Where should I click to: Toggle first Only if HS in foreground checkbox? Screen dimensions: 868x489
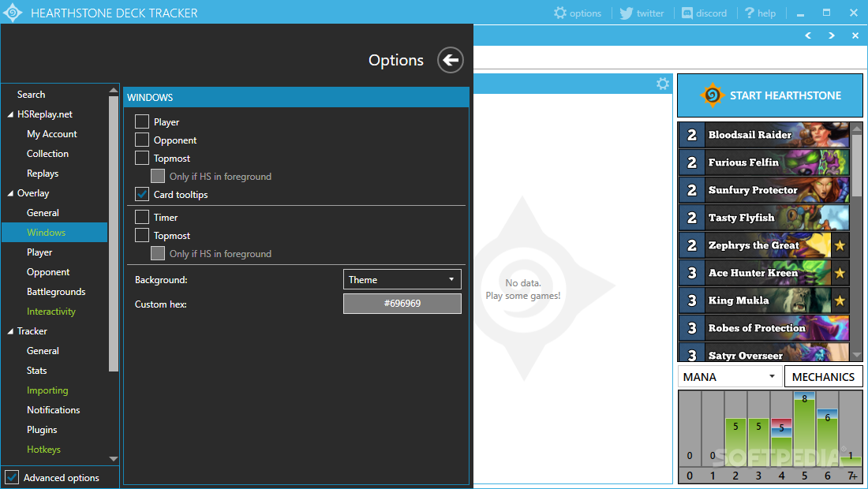(158, 176)
